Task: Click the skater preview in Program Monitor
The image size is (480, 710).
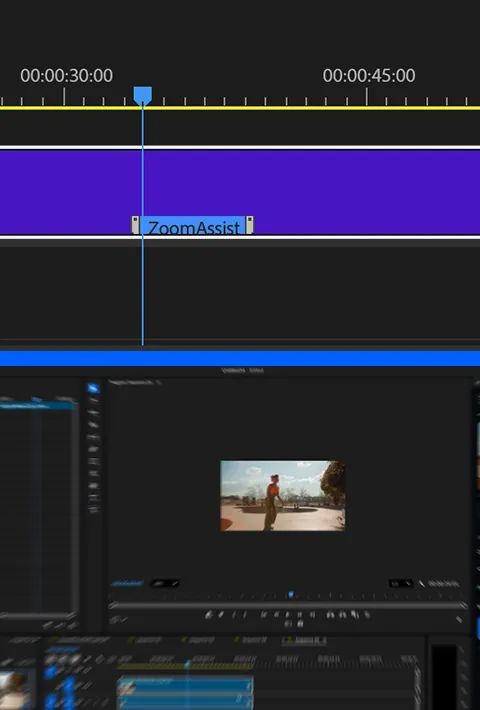Action: click(283, 495)
